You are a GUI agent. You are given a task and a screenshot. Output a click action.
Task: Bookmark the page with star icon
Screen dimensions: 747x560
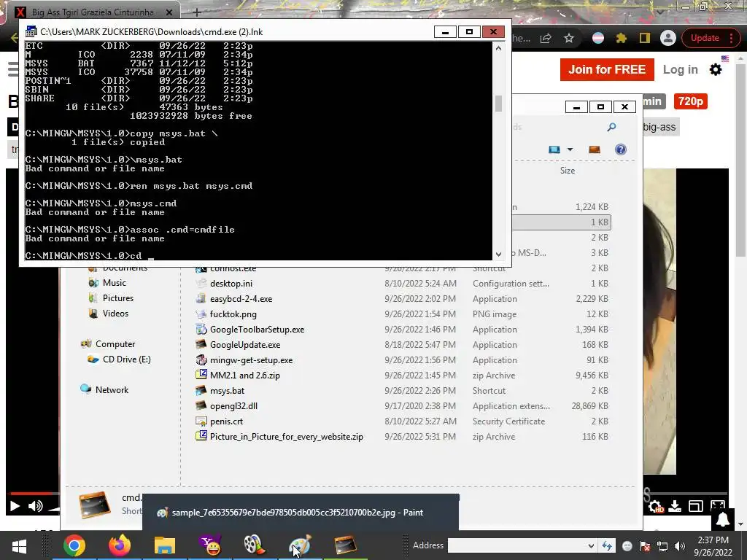tap(569, 38)
